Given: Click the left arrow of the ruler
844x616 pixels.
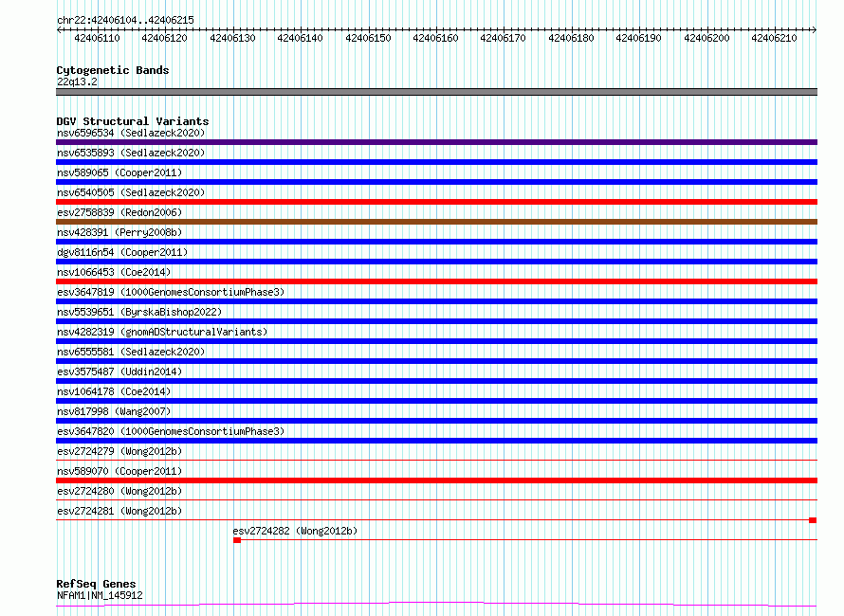Looking at the screenshot, I should point(59,29).
